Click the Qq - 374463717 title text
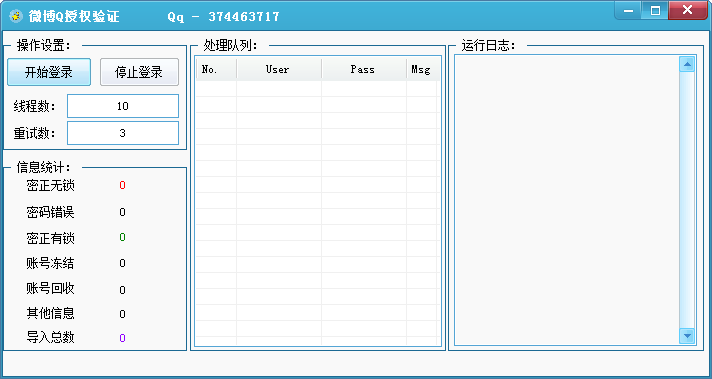 point(223,17)
